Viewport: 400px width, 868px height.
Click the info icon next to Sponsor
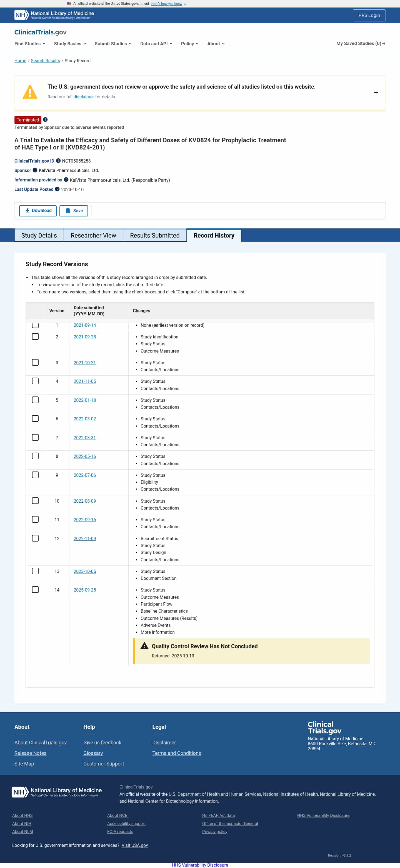(35, 170)
